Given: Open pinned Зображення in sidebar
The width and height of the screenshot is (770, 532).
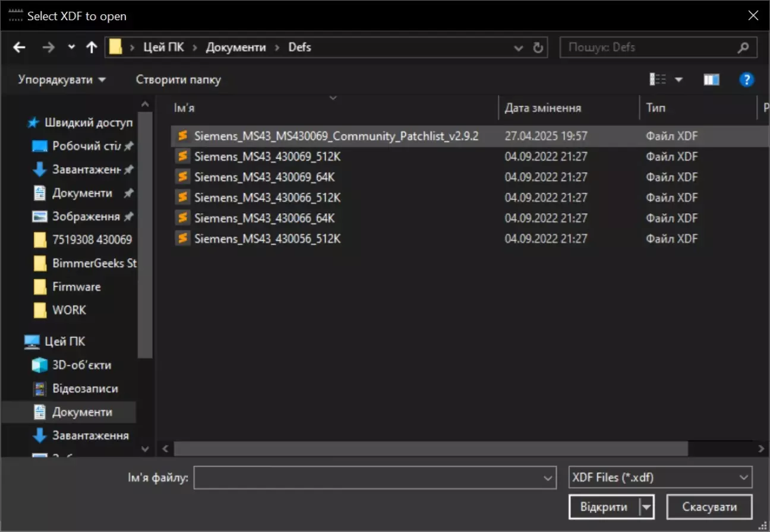Looking at the screenshot, I should point(83,217).
